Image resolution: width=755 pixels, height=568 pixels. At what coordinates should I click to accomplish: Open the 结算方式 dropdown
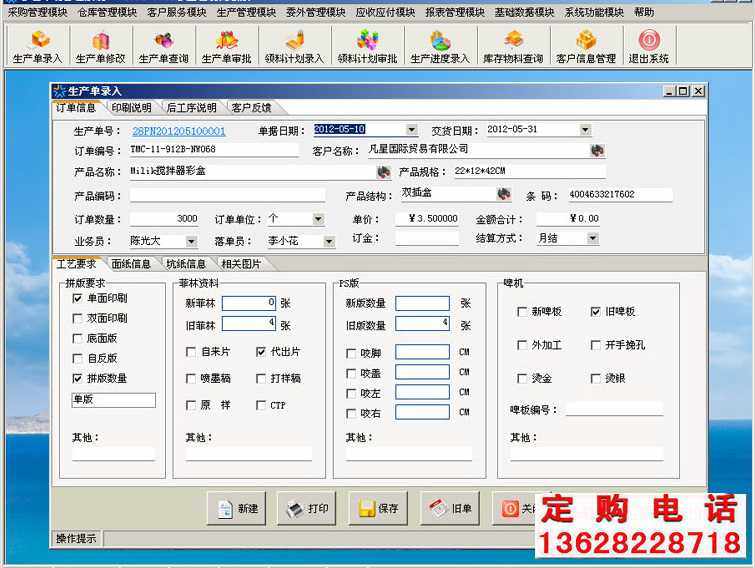click(x=593, y=239)
